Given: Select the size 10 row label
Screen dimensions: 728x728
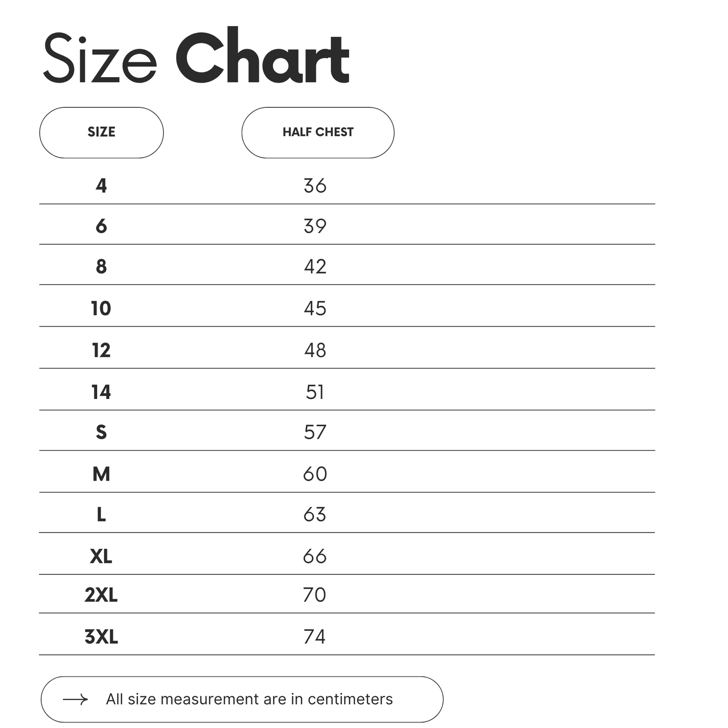Looking at the screenshot, I should click(x=101, y=308).
